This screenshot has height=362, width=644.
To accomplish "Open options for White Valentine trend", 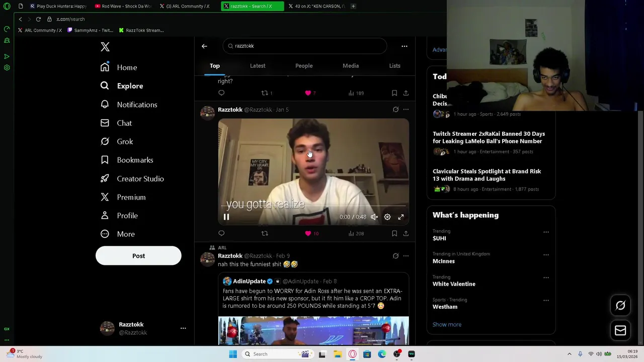I will pos(546,278).
